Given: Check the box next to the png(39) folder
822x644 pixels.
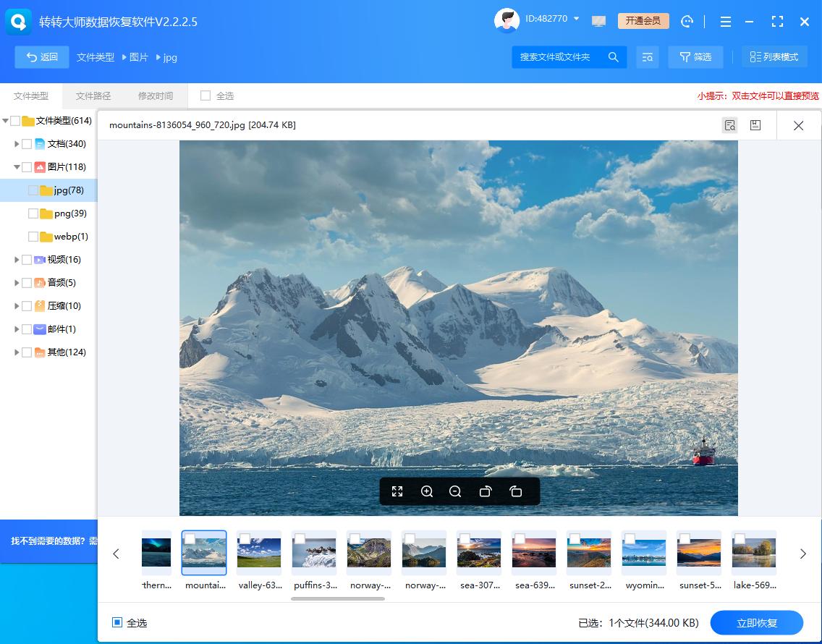Looking at the screenshot, I should click(x=32, y=213).
